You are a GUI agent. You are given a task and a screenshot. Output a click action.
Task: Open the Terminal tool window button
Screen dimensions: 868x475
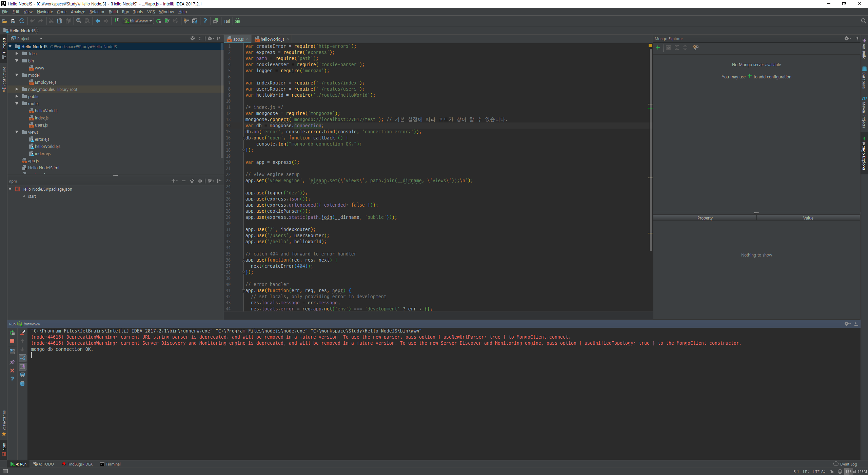point(111,464)
